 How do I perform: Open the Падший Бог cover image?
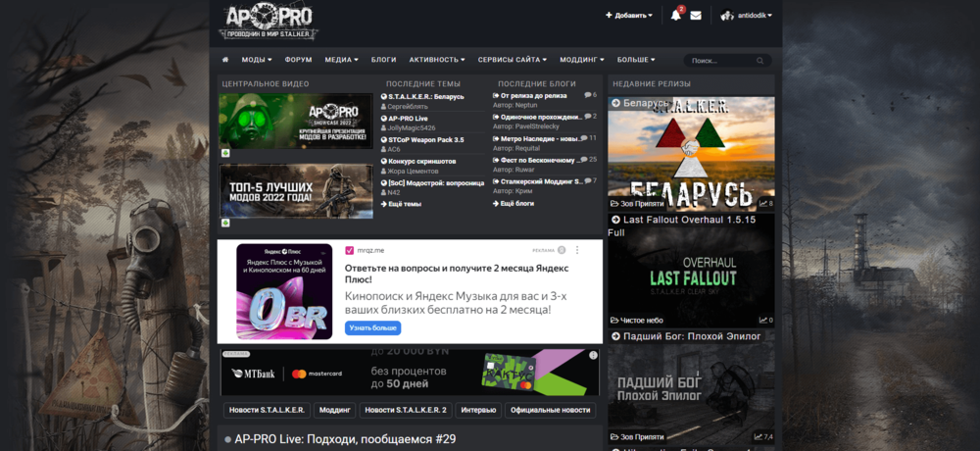[691, 389]
